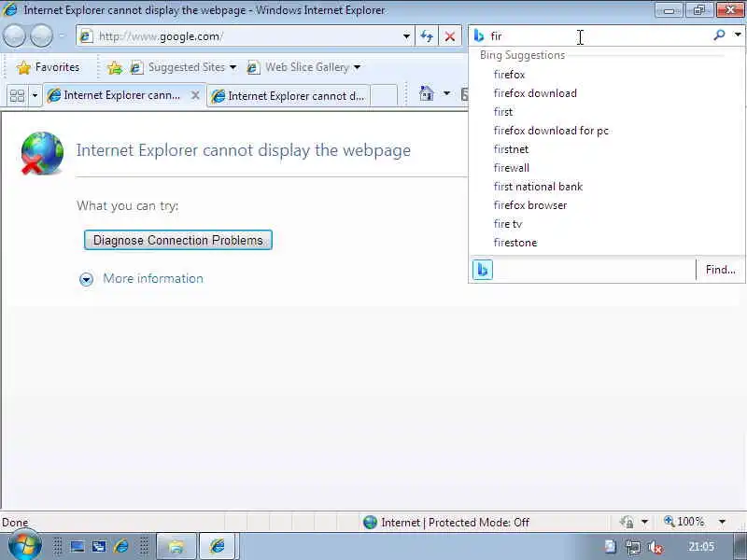The image size is (747, 560).
Task: Open the zoom level dropdown arrow
Action: tap(722, 523)
